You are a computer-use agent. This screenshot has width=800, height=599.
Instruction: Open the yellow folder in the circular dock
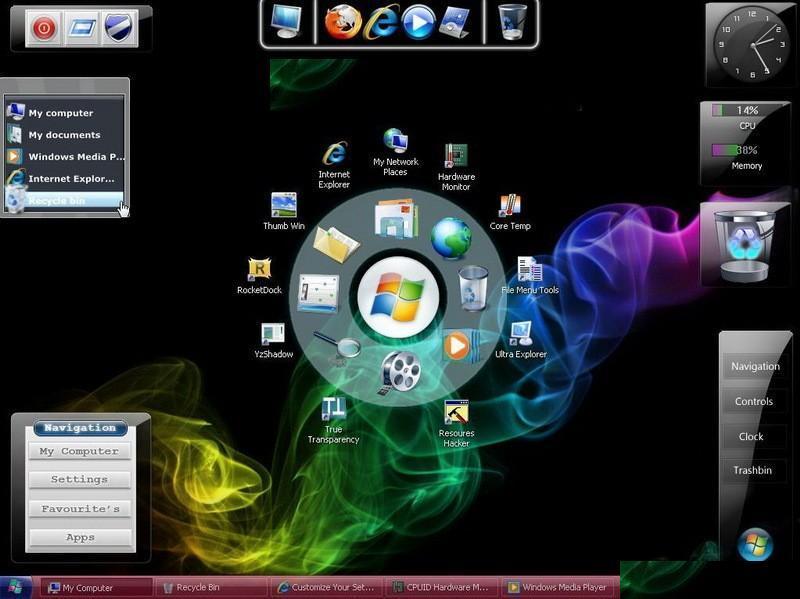point(336,243)
